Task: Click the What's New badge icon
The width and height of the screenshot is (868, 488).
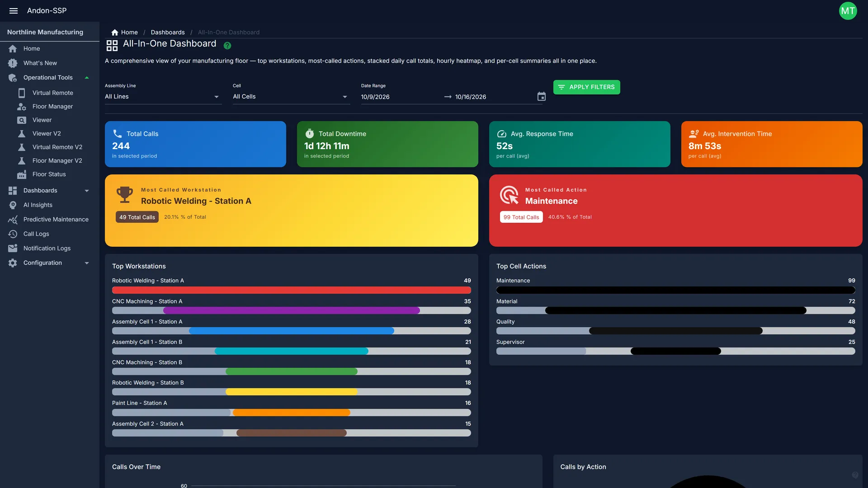Action: (13, 63)
